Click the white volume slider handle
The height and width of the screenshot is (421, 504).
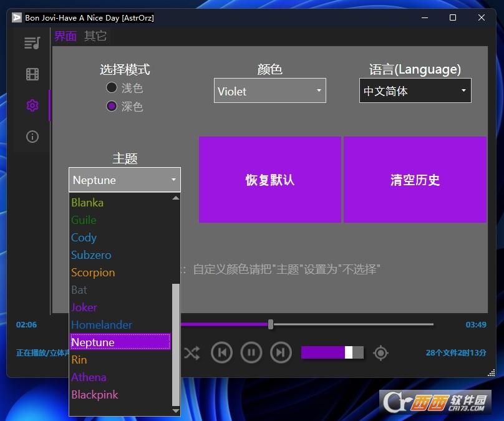[349, 352]
